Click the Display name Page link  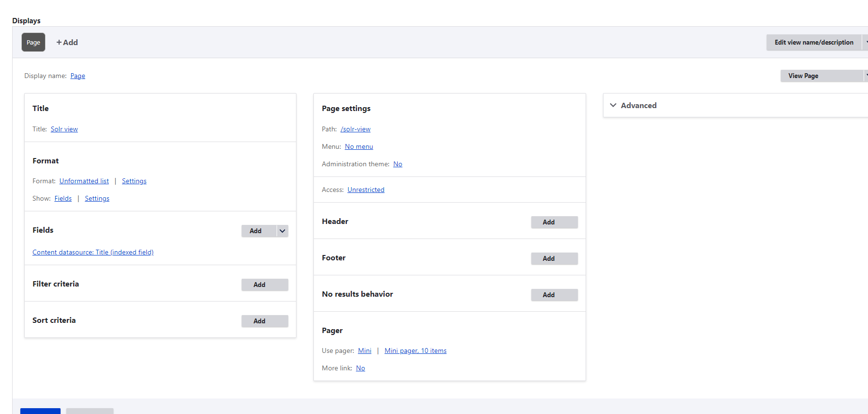pyautogui.click(x=77, y=76)
